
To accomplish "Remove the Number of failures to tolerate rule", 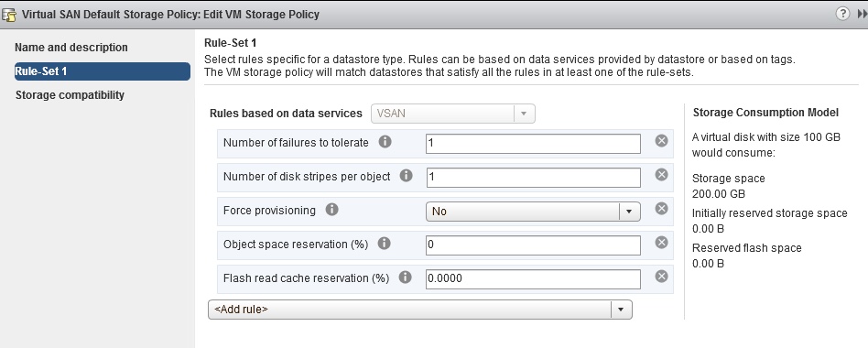I will coord(661,141).
